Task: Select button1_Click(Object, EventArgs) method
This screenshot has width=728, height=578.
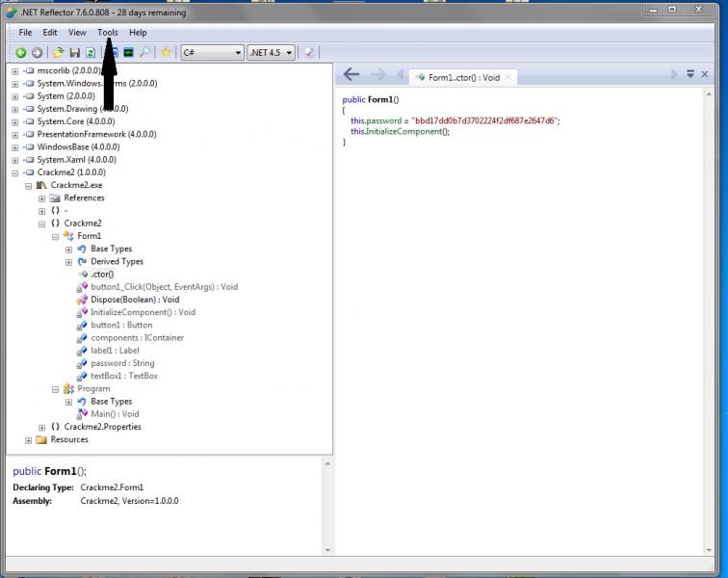Action: (165, 287)
